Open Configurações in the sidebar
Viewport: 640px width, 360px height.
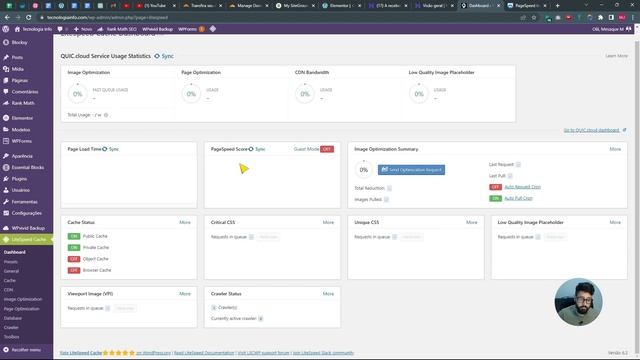(27, 213)
